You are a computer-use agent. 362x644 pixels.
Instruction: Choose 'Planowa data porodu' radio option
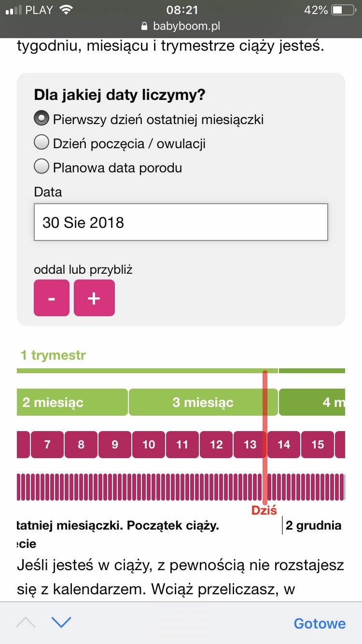pyautogui.click(x=42, y=168)
